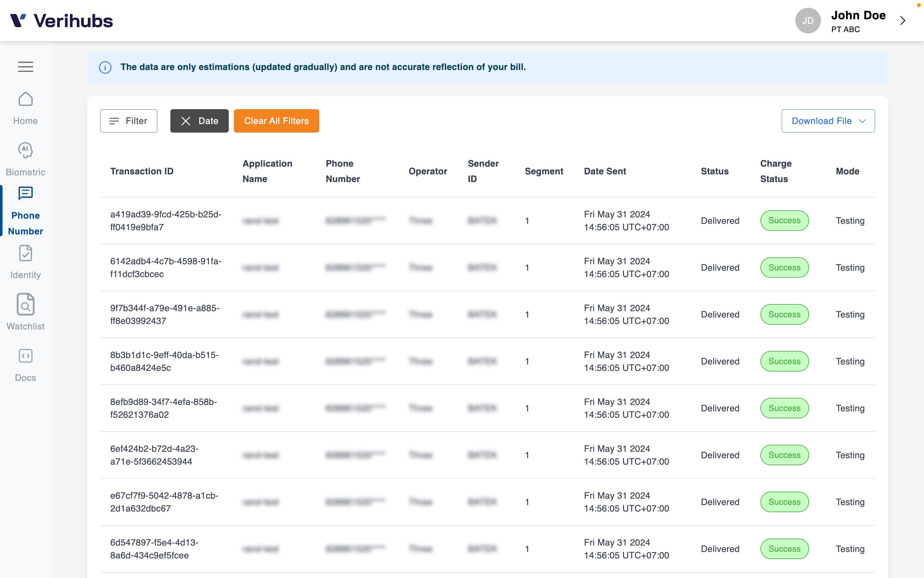This screenshot has width=924, height=578.
Task: Click the Segment column header
Action: 544,171
